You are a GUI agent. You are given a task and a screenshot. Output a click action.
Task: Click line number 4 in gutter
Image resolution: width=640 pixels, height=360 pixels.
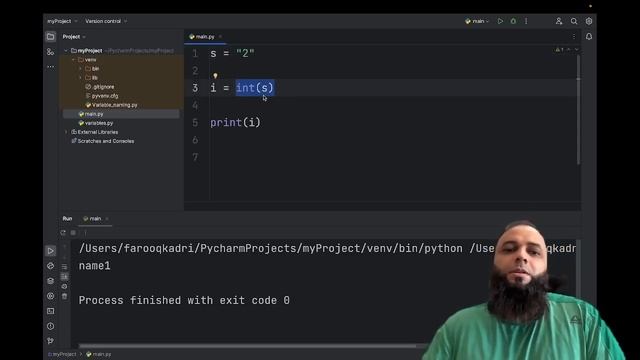(195, 105)
